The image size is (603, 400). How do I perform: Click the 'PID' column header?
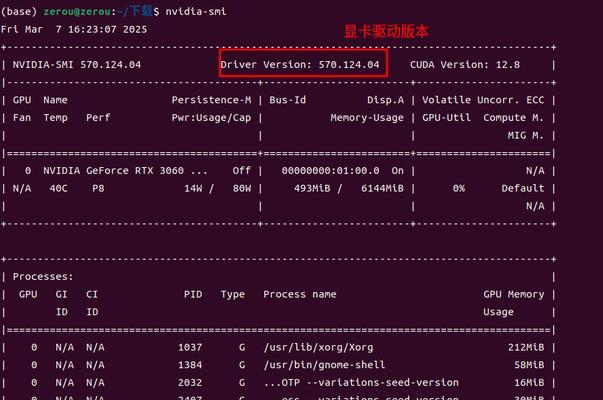193,294
